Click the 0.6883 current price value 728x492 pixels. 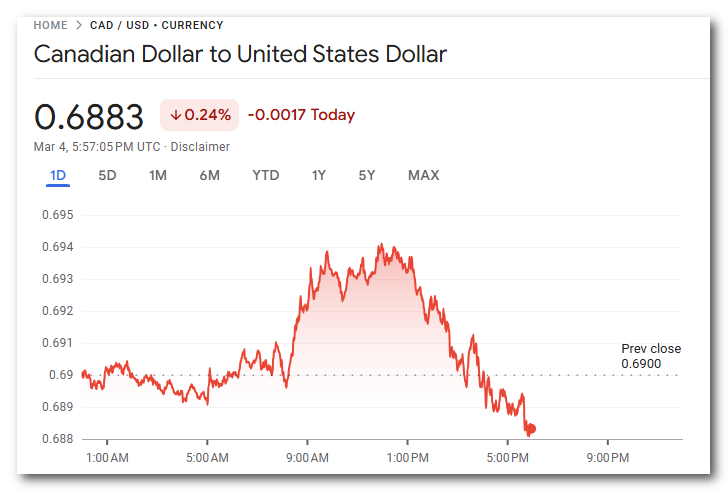tap(89, 116)
